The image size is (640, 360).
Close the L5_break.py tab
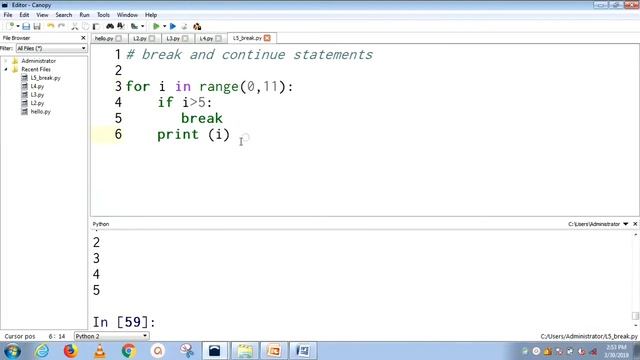click(267, 38)
